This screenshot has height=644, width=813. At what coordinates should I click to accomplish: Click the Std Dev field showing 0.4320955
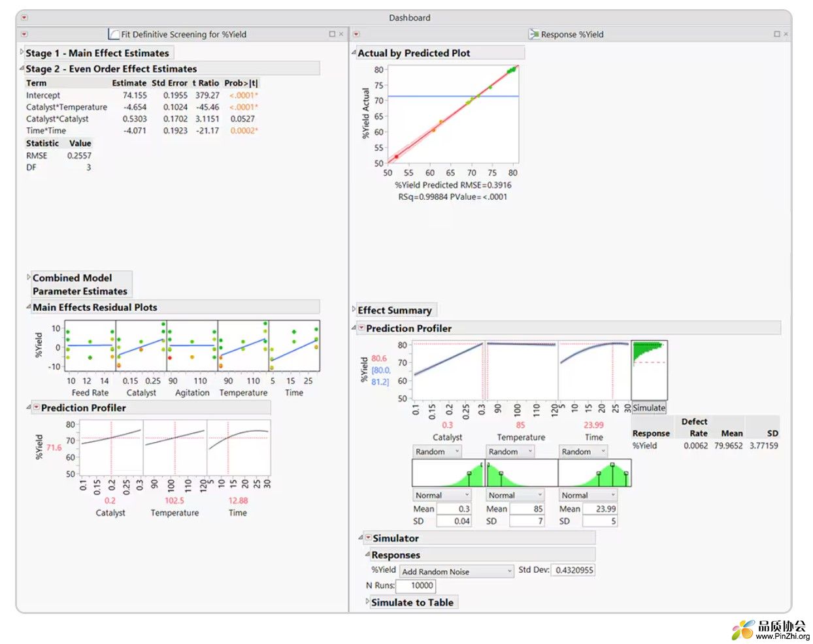573,570
